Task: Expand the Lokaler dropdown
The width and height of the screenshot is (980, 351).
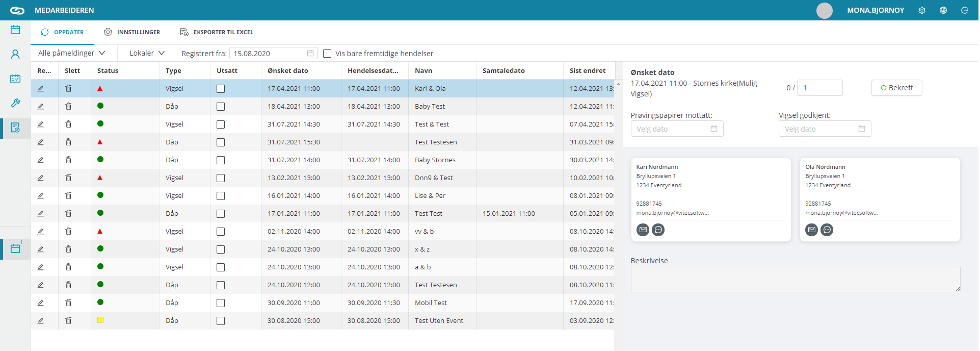Action: pyautogui.click(x=147, y=53)
